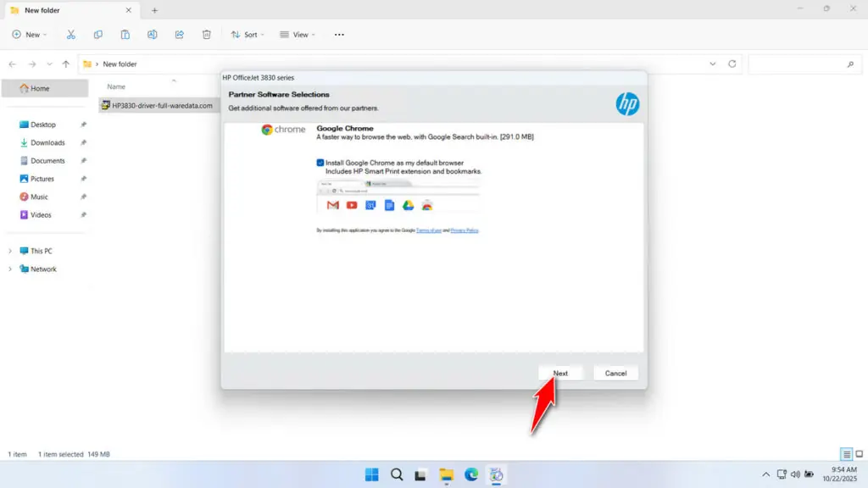Click the Copy icon in toolbar
Screen dimensions: 868x488
click(98, 35)
